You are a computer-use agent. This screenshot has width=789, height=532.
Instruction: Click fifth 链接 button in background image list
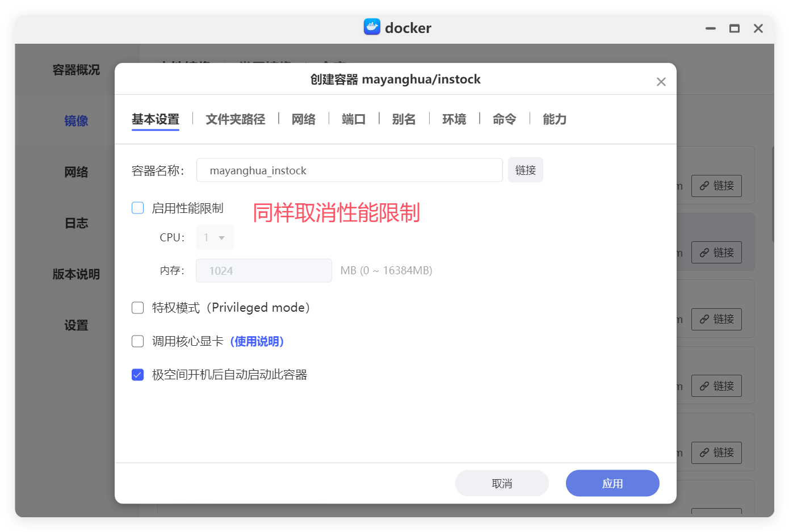click(716, 453)
